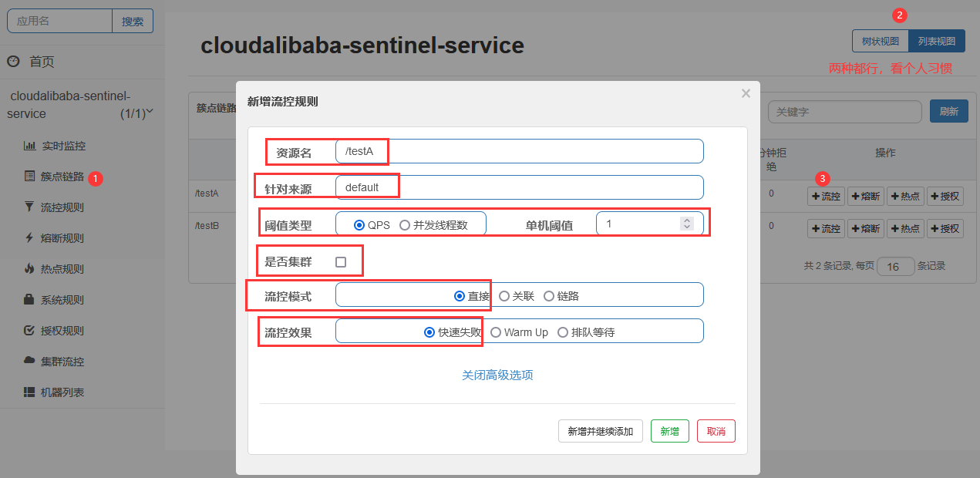This screenshot has height=478, width=980.
Task: Click the records-per-page field showing 16
Action: coord(896,267)
